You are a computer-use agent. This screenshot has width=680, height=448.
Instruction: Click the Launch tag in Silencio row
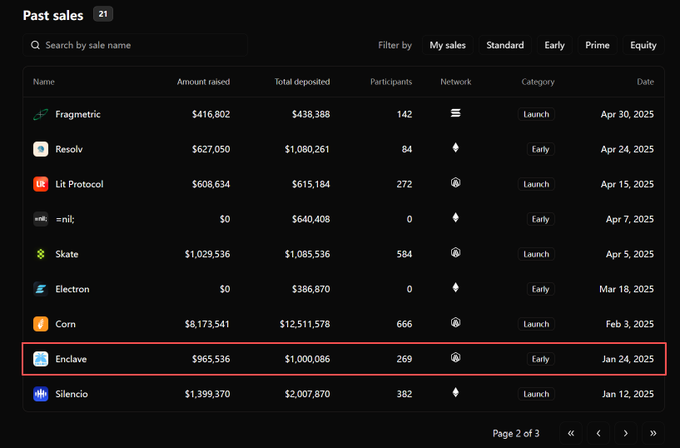536,394
